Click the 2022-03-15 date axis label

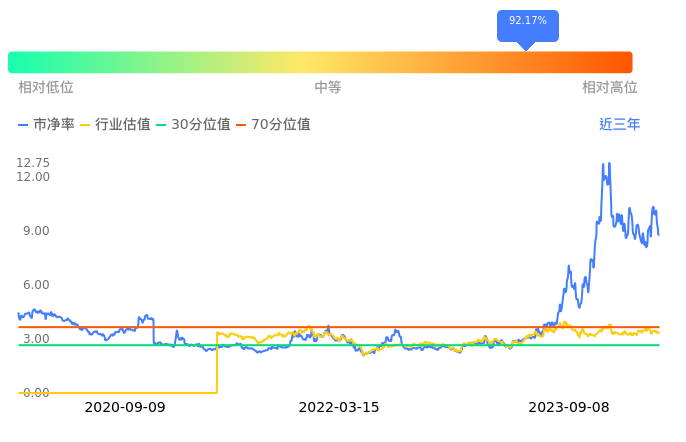click(x=339, y=408)
